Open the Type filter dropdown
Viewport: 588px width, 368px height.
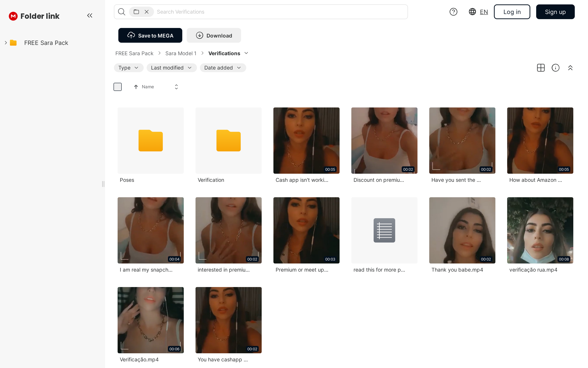pyautogui.click(x=129, y=68)
